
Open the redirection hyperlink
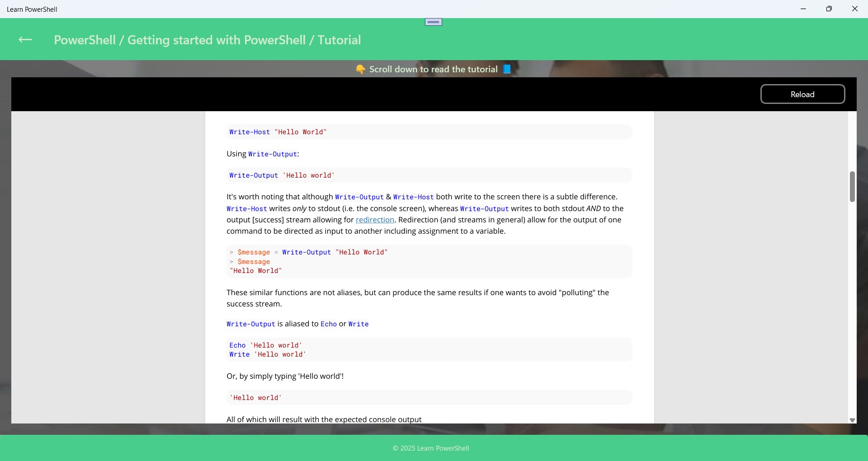pyautogui.click(x=375, y=220)
